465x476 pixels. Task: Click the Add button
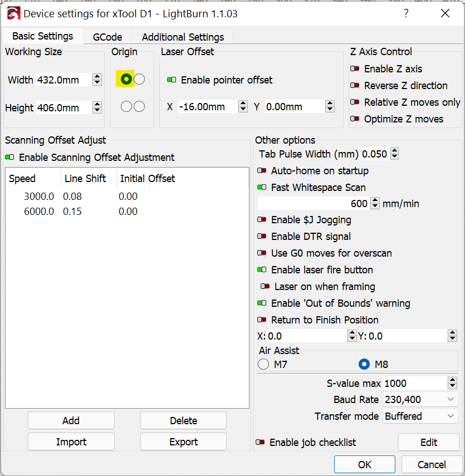[71, 420]
